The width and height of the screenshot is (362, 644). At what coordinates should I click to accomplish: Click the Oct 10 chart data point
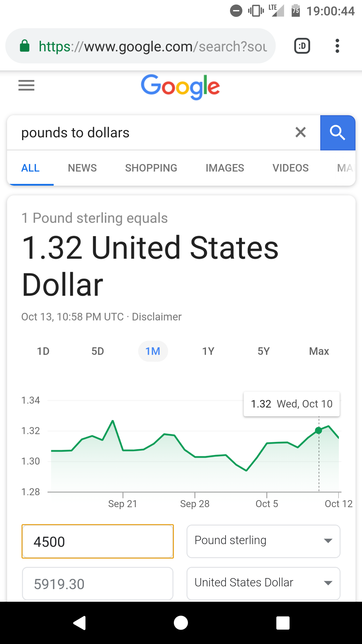(x=319, y=430)
